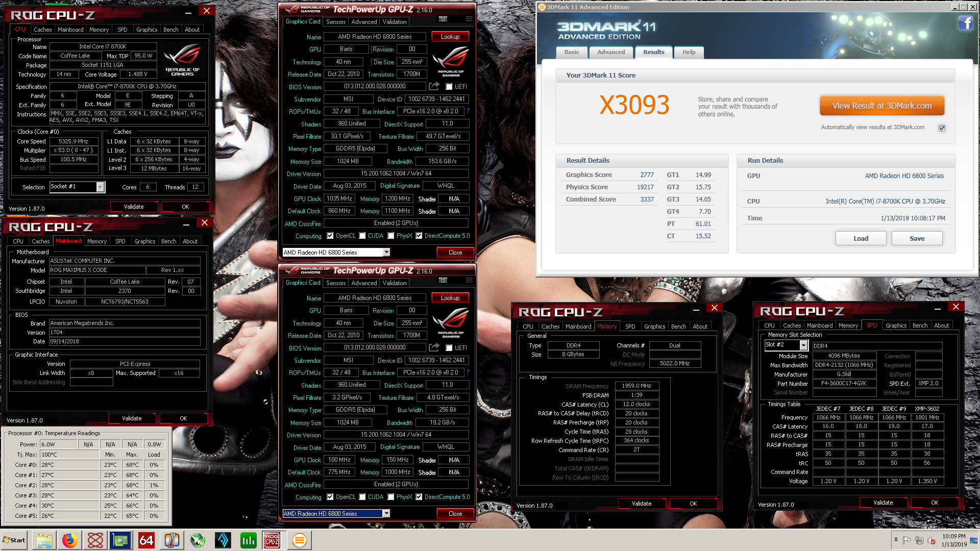Click screenshot camera icon in lower GPU-Z window

coord(443,280)
